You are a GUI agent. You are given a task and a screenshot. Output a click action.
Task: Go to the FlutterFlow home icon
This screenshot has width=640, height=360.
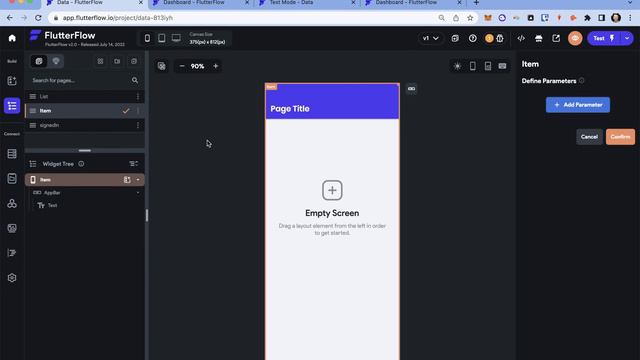click(12, 38)
